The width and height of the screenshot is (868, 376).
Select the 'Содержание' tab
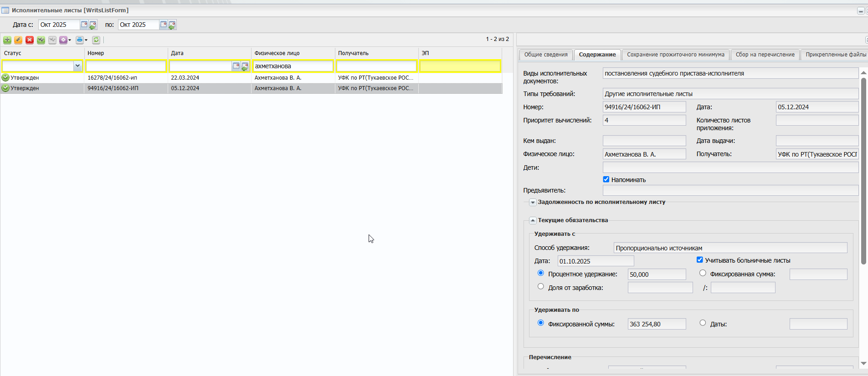pos(597,55)
